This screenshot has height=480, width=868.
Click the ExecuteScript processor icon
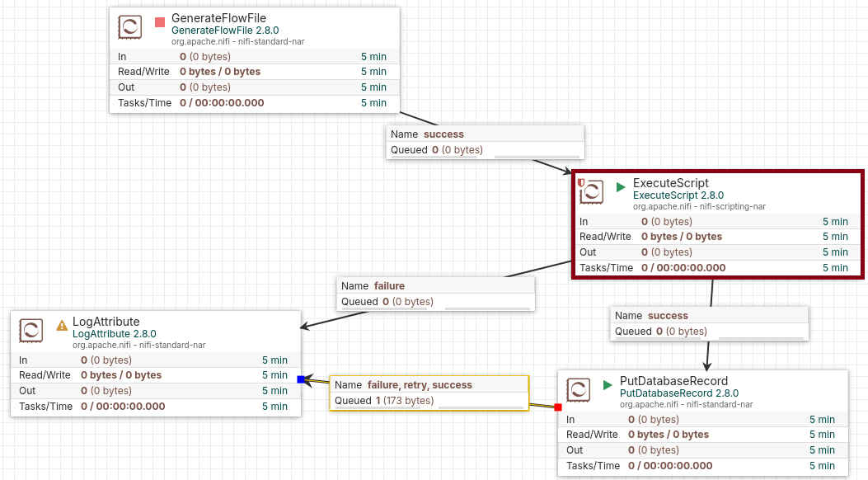point(591,192)
